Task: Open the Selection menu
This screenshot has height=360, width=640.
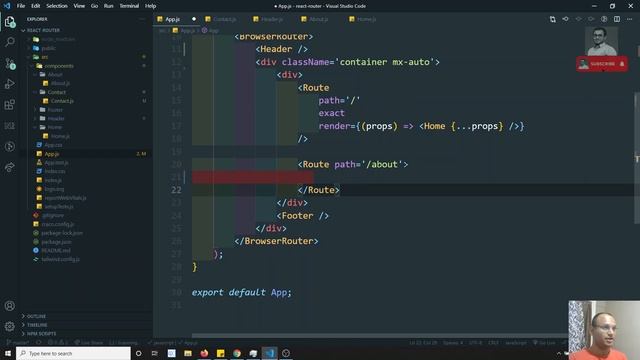Action: pyautogui.click(x=57, y=6)
